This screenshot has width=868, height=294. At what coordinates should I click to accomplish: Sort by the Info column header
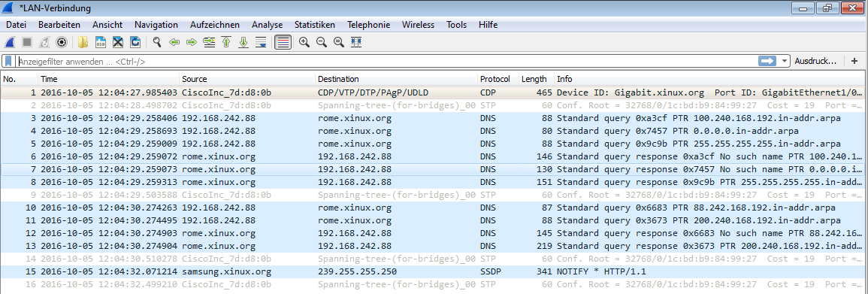(709, 79)
